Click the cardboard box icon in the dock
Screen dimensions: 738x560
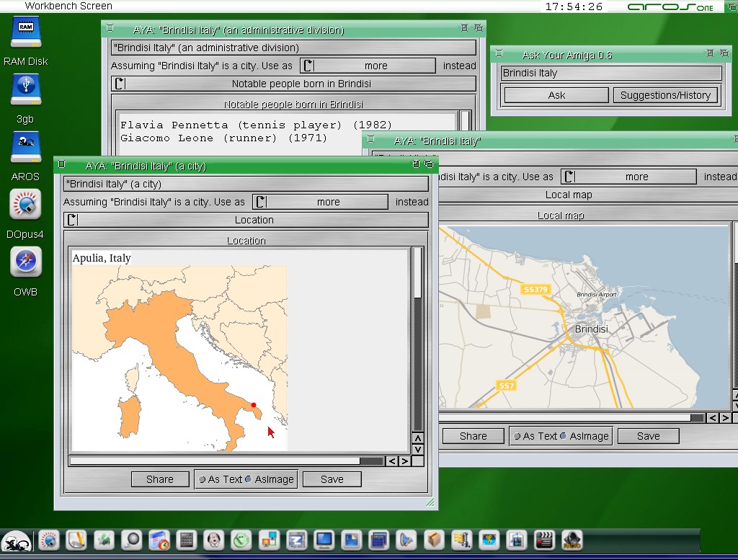[x=434, y=540]
